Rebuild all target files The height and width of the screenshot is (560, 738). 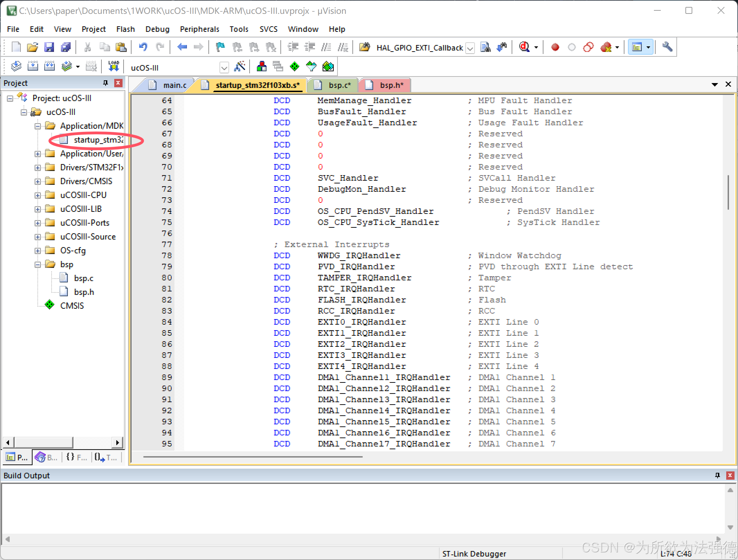tap(49, 66)
